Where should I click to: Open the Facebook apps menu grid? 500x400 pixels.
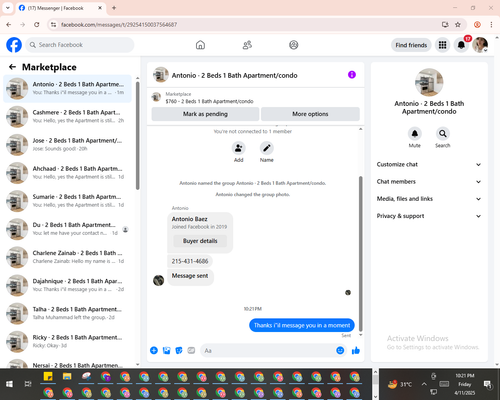tap(442, 45)
